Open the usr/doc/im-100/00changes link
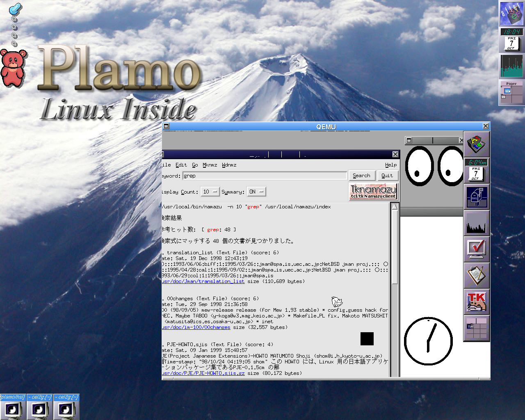Viewport: 525px width, 420px height. 196,327
